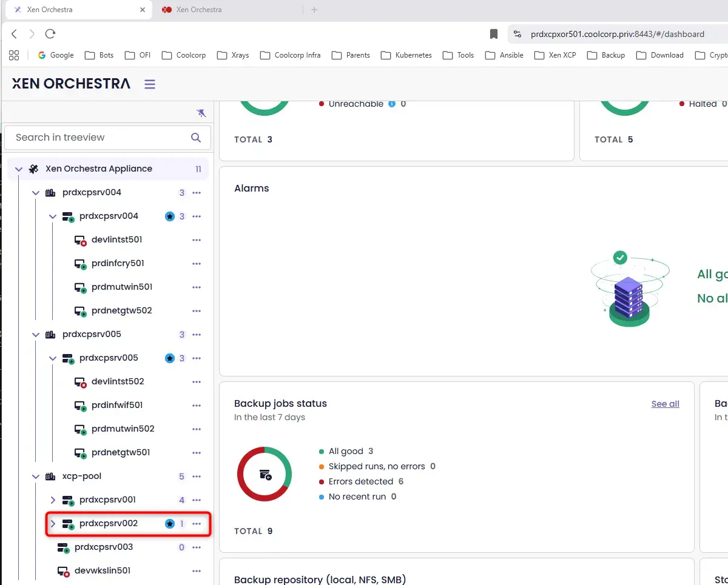Open the Coolcorp Infra bookmarks folder
Viewport: 728px width, 585px height.
(x=291, y=55)
